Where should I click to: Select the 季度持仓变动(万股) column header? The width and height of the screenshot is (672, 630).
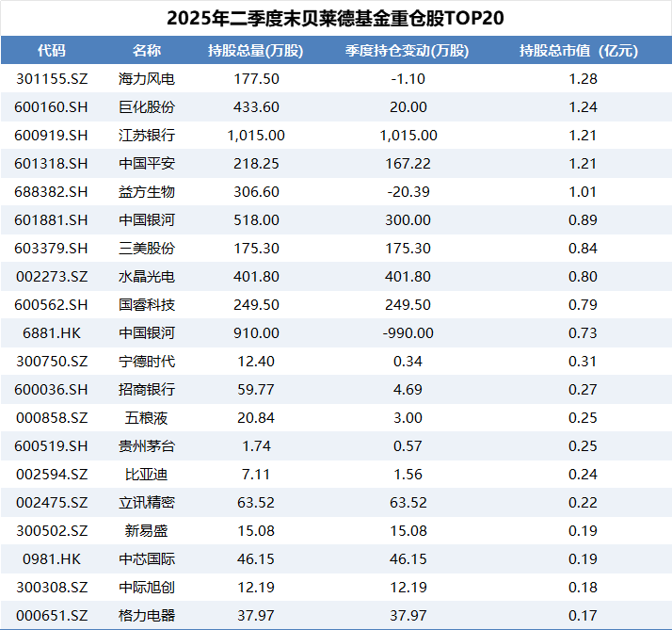pyautogui.click(x=407, y=51)
